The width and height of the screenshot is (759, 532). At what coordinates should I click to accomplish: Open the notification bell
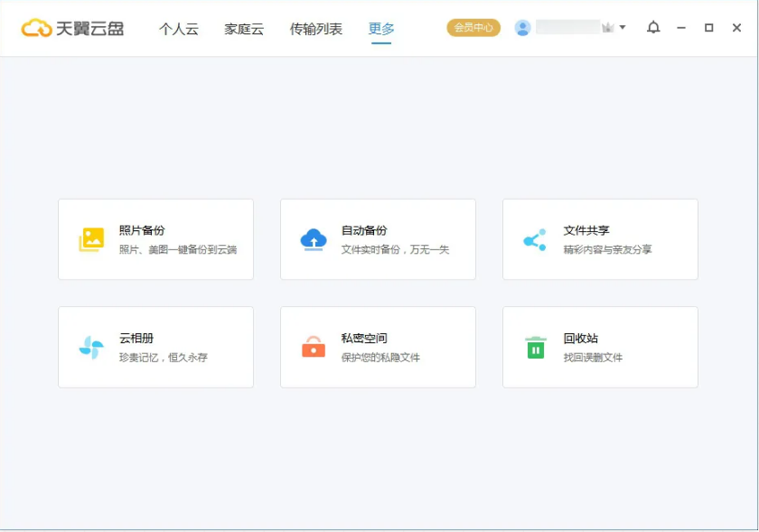tap(653, 27)
